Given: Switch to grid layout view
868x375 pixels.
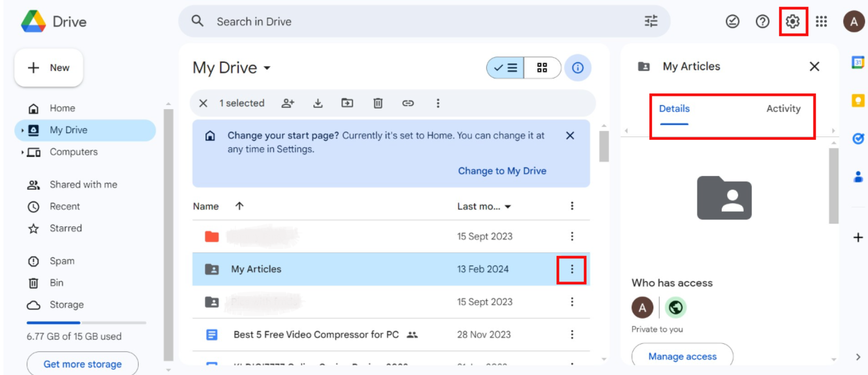Looking at the screenshot, I should coord(542,68).
